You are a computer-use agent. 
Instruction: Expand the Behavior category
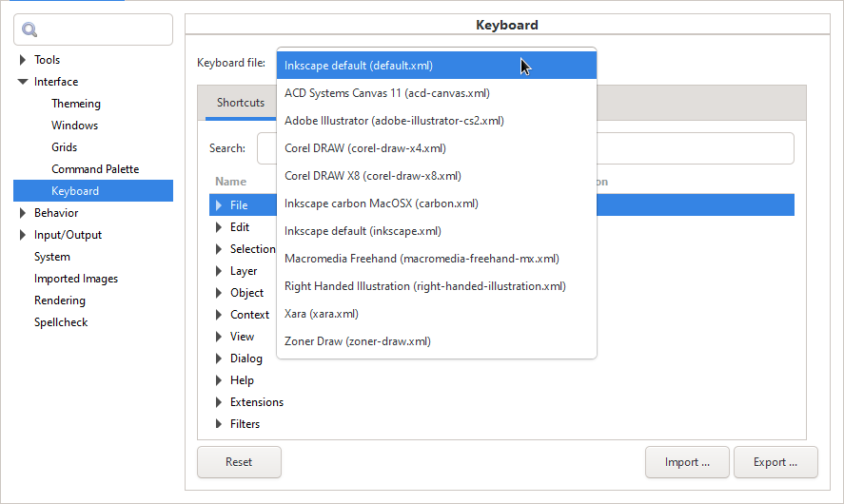coord(23,213)
